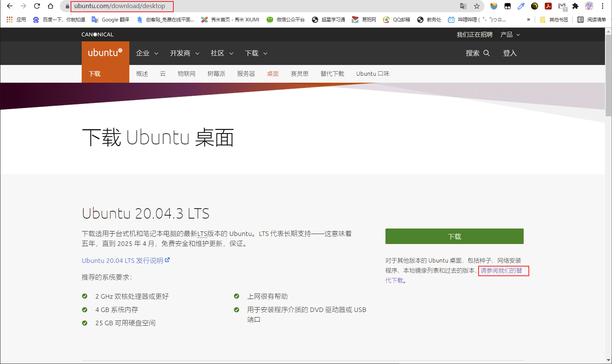The height and width of the screenshot is (364, 612).
Task: Click the eyedropper-style extension icon
Action: click(x=521, y=6)
